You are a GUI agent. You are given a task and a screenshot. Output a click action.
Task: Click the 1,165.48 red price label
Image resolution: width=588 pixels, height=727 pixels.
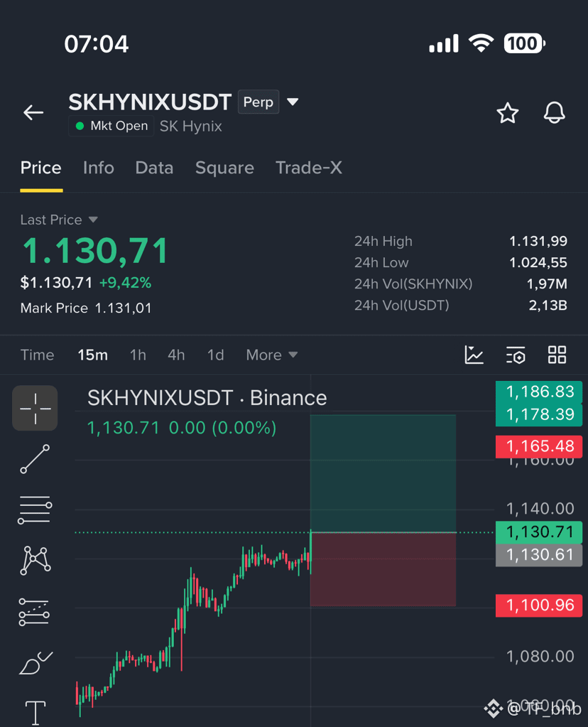coord(539,446)
